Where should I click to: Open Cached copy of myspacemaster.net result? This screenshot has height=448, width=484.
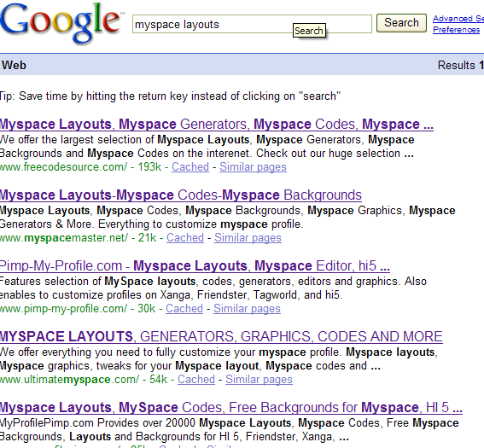point(185,237)
